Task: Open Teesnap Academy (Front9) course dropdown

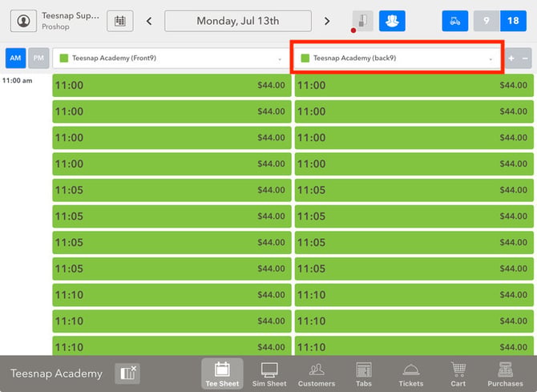Action: point(171,59)
